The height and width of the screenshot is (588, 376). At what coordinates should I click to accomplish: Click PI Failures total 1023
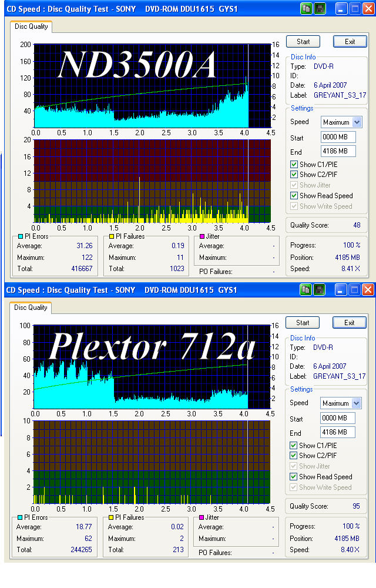(177, 269)
